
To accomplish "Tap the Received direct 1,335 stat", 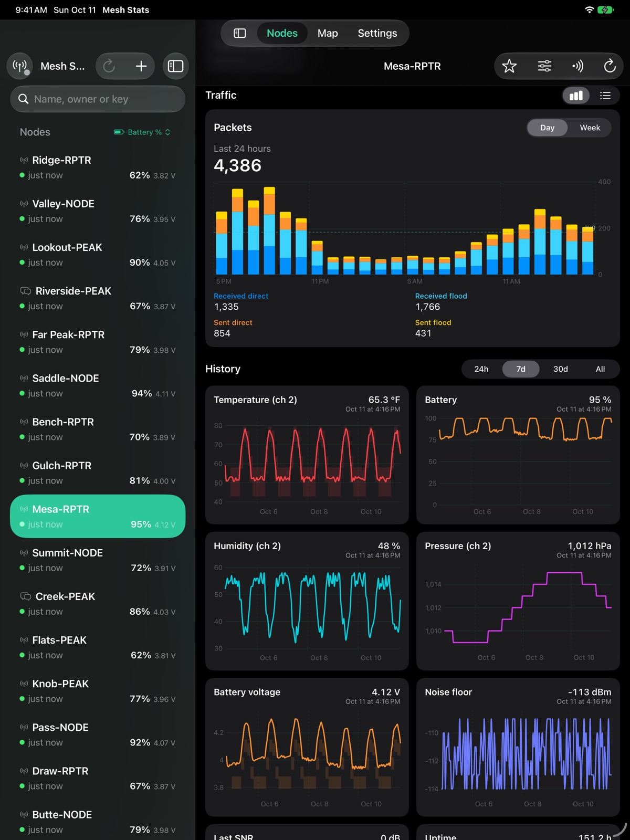I will pyautogui.click(x=241, y=301).
